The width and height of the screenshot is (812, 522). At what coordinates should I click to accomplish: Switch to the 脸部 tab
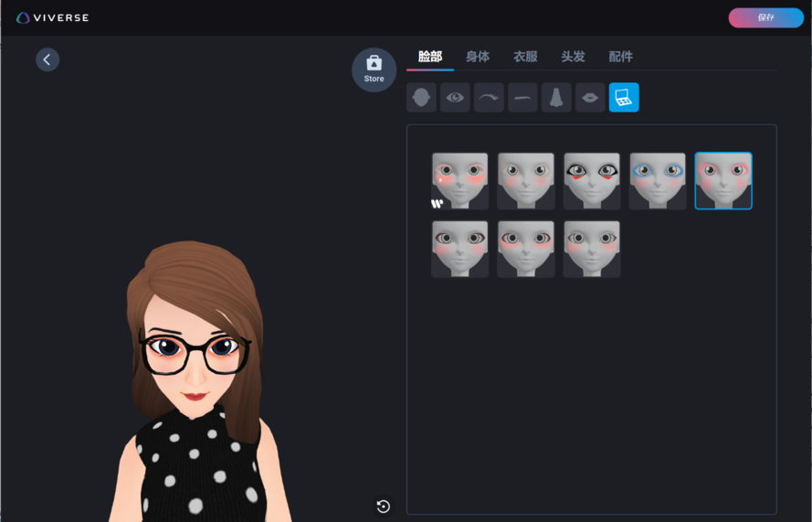430,57
